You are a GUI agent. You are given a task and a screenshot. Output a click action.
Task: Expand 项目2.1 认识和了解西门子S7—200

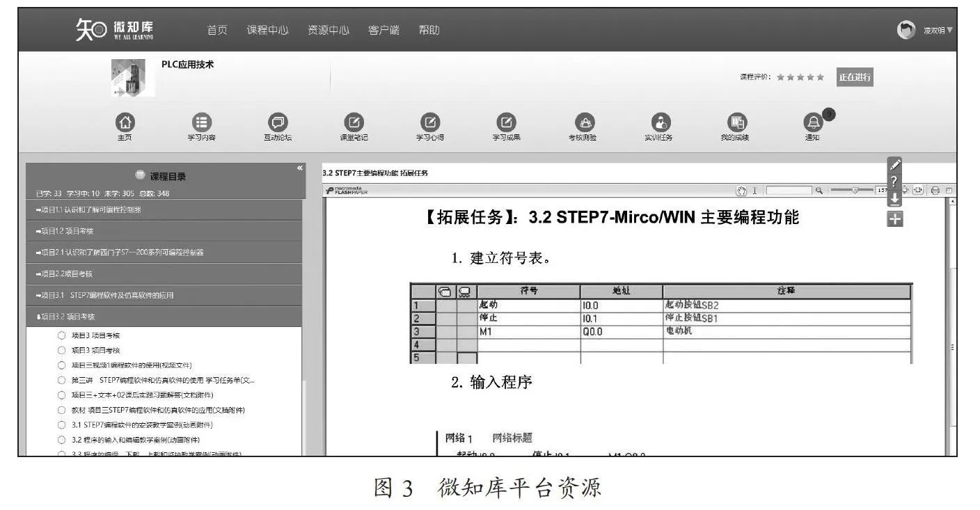click(164, 252)
